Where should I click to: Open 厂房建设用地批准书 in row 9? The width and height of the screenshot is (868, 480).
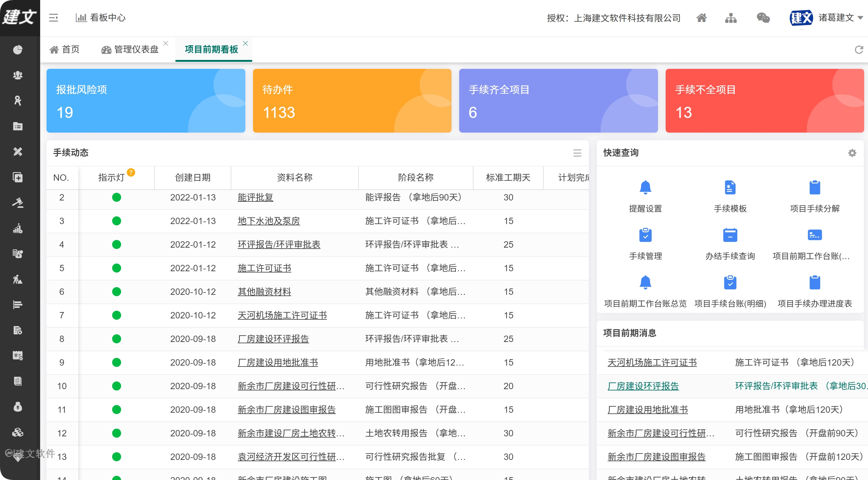pyautogui.click(x=278, y=363)
